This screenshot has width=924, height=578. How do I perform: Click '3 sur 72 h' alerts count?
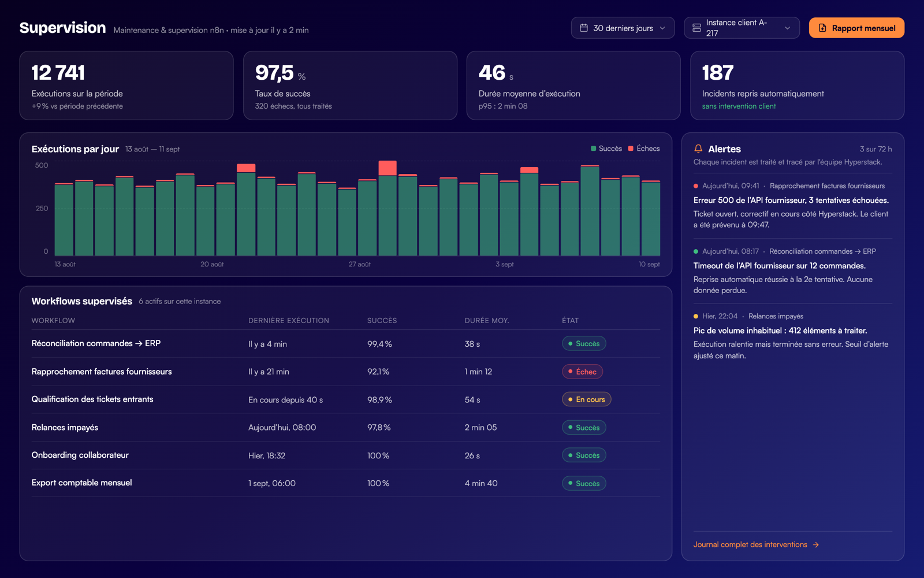pyautogui.click(x=875, y=149)
